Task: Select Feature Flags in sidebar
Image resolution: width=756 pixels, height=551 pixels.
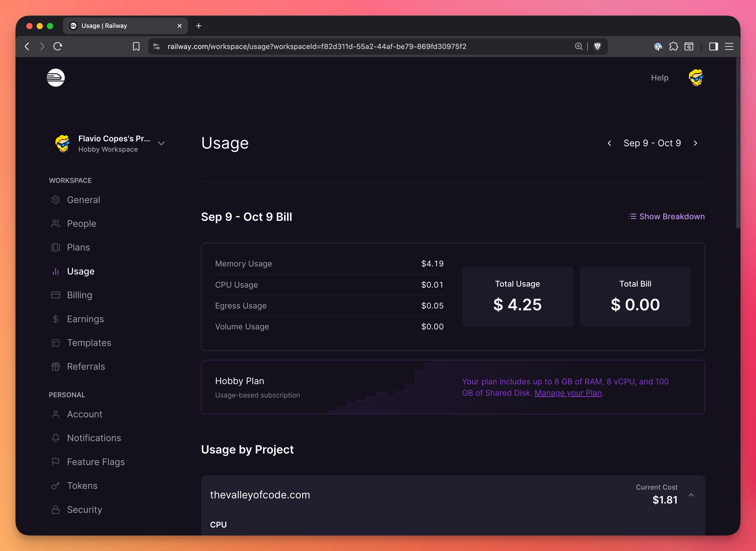Action: tap(96, 461)
